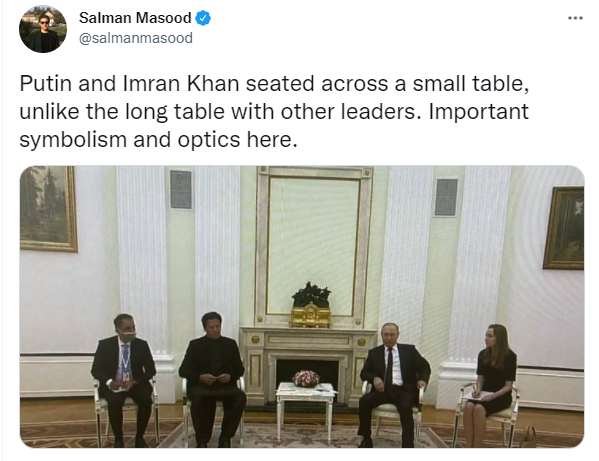Click the wall vent grille at upper left
Viewport: 599px width, 461px height.
coord(181,189)
